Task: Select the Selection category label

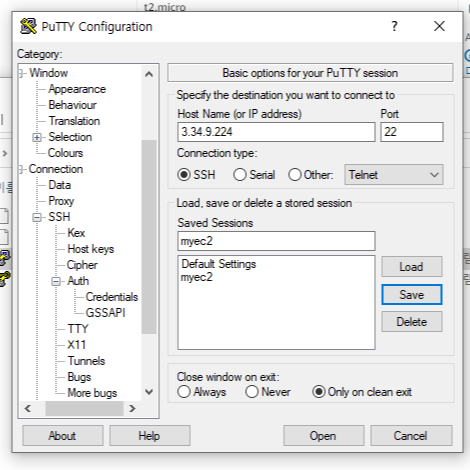Action: pyautogui.click(x=70, y=137)
